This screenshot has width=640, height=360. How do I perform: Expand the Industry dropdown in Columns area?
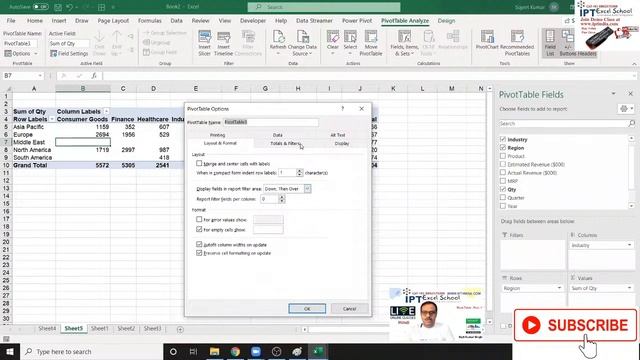629,245
